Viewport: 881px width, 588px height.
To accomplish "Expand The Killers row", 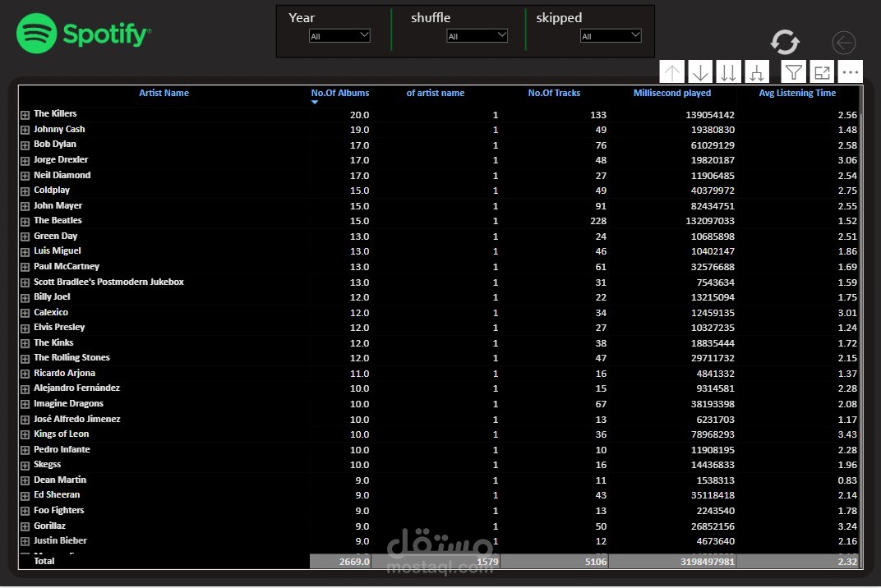I will (25, 115).
